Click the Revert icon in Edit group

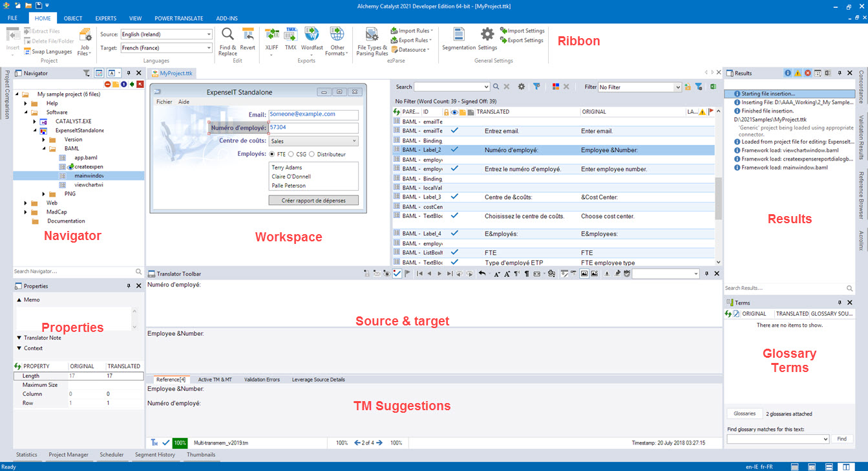point(248,39)
